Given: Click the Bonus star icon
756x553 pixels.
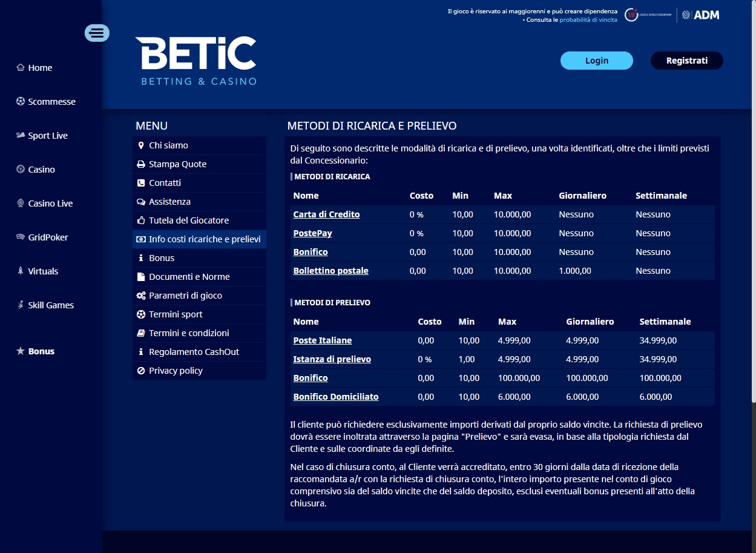Looking at the screenshot, I should click(21, 351).
